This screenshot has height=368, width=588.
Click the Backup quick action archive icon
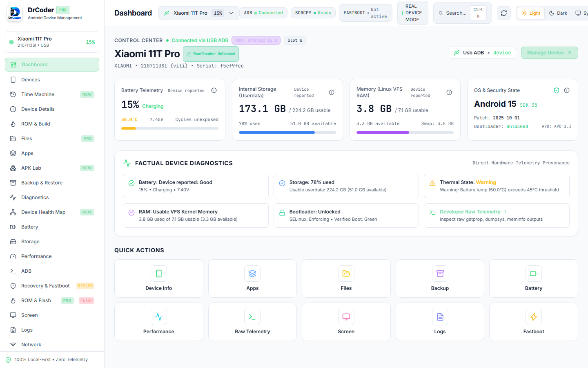pos(440,274)
